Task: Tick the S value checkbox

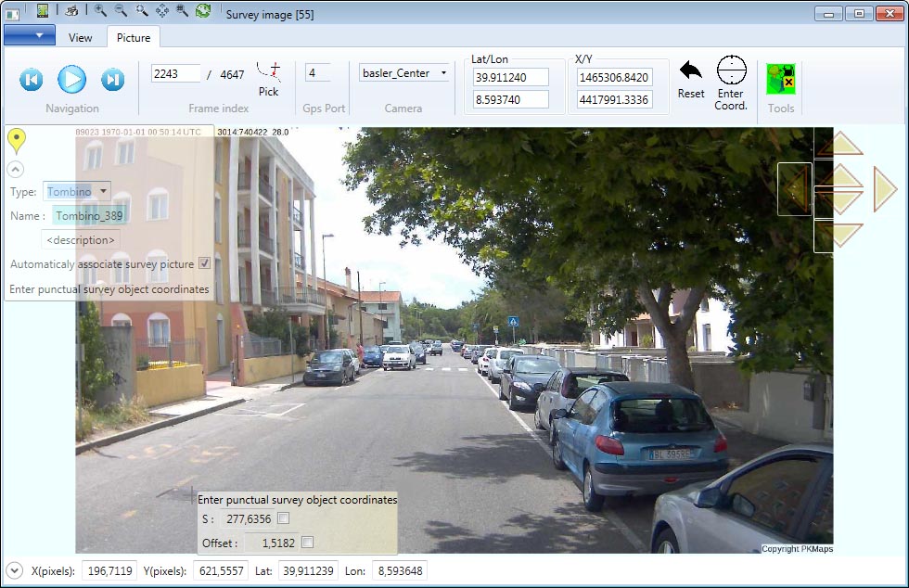Action: click(x=284, y=518)
